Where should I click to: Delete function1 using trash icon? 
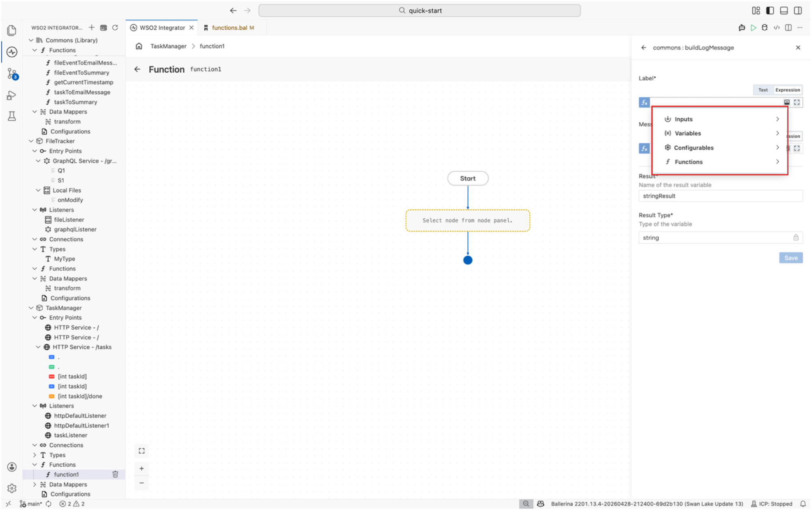tap(115, 474)
